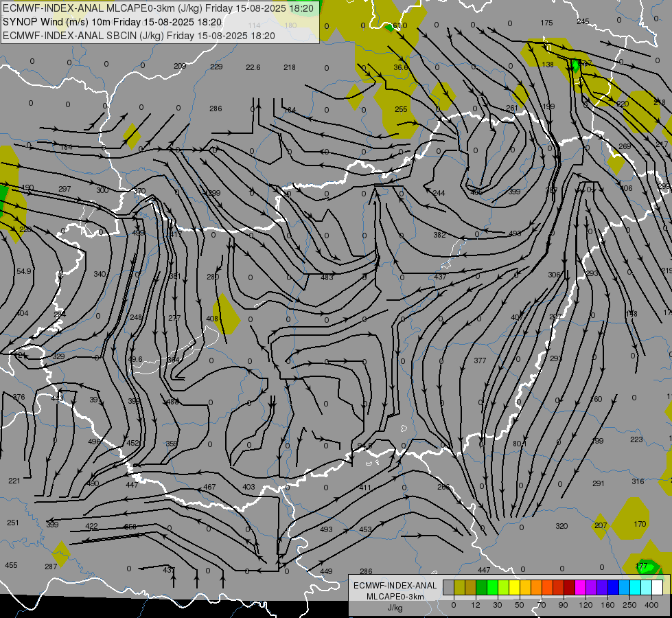Screen dimensions: 672x618
Task: Click the MLCAPE0-3km header line at top
Action: pyautogui.click(x=158, y=8)
